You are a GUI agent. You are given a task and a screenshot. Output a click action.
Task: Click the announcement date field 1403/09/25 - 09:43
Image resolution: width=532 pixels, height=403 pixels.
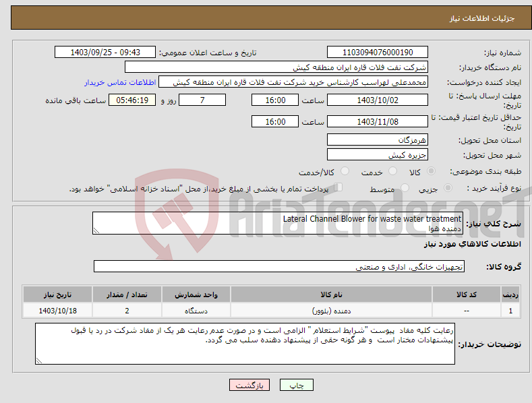105,53
